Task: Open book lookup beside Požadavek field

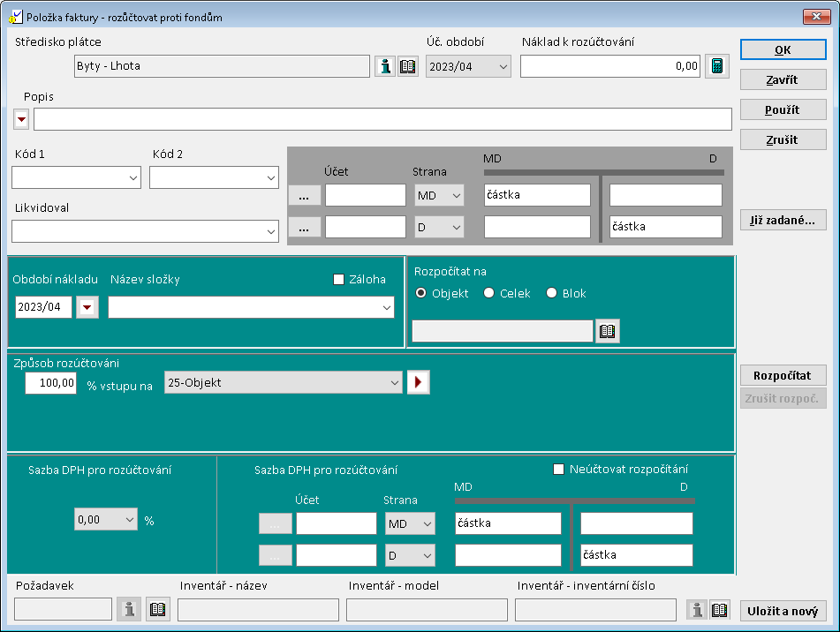Action: (x=157, y=610)
